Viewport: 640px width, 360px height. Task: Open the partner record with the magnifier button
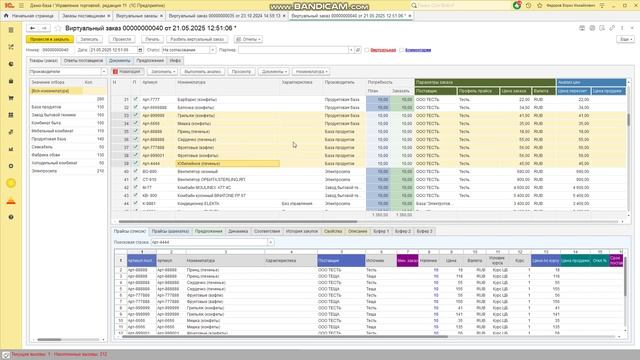[x=358, y=50]
